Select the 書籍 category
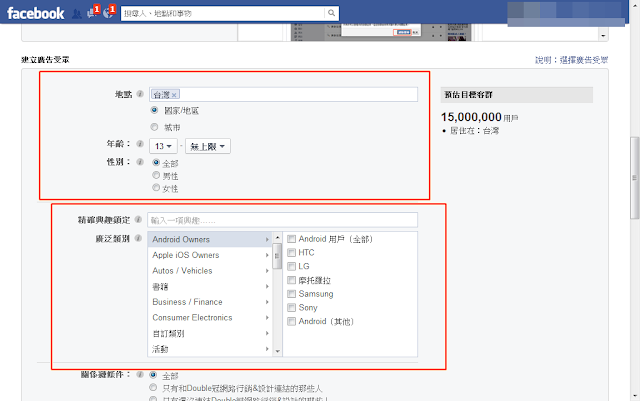 210,286
